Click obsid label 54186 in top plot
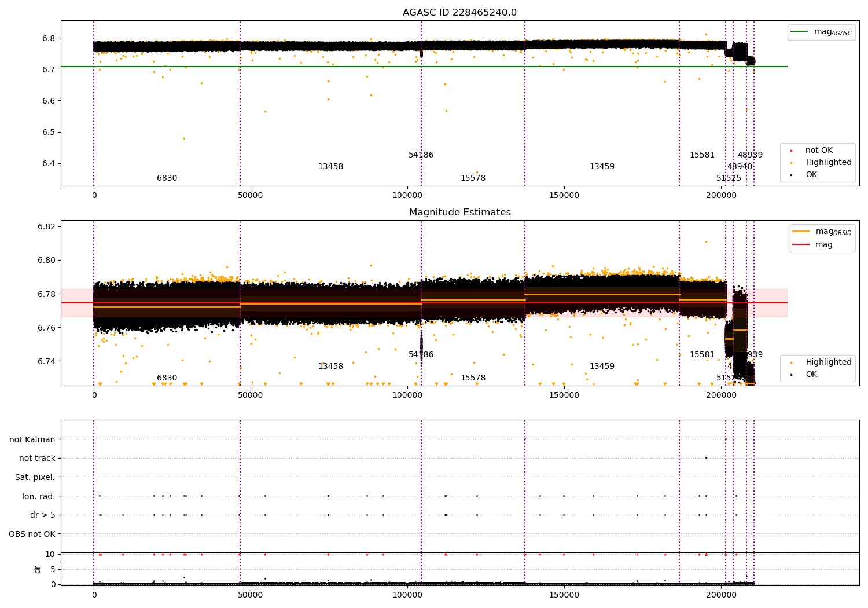868x608 pixels. coord(421,155)
